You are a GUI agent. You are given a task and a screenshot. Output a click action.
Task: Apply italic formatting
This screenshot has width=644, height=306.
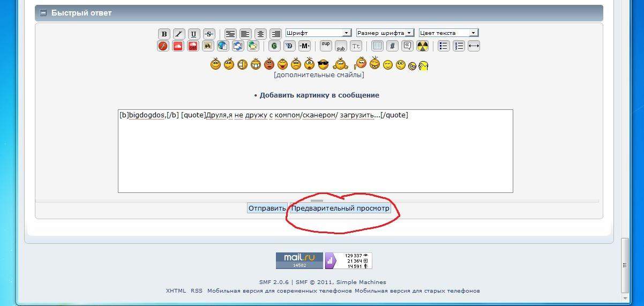(179, 33)
